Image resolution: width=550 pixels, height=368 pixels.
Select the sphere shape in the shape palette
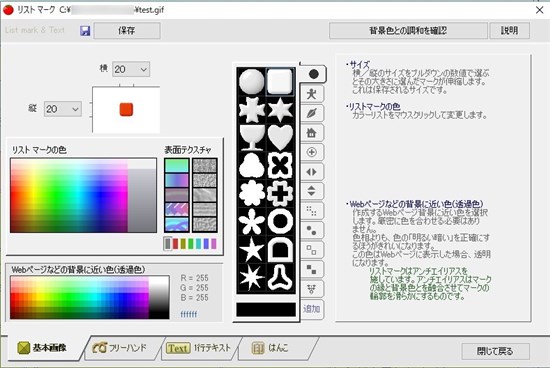(x=251, y=81)
